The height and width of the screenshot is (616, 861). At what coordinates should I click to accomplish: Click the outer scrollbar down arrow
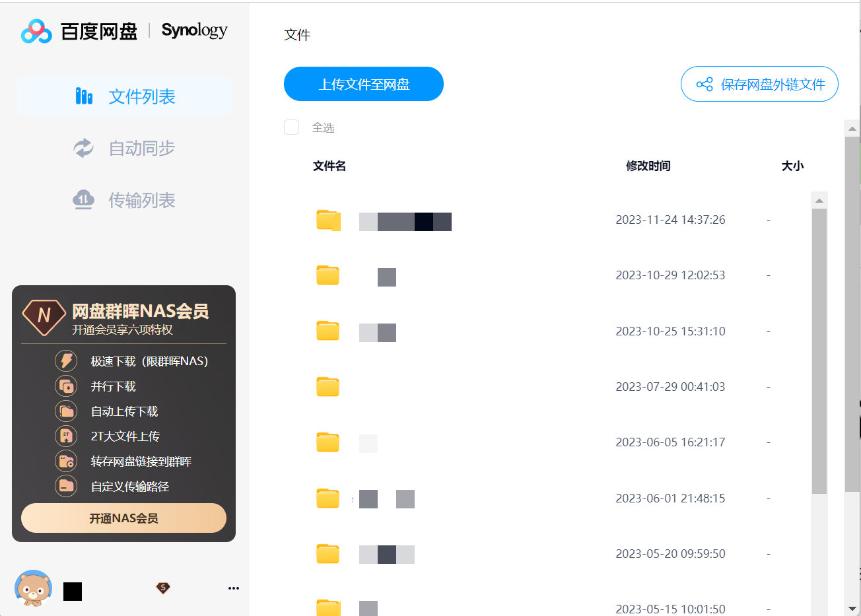pyautogui.click(x=852, y=608)
